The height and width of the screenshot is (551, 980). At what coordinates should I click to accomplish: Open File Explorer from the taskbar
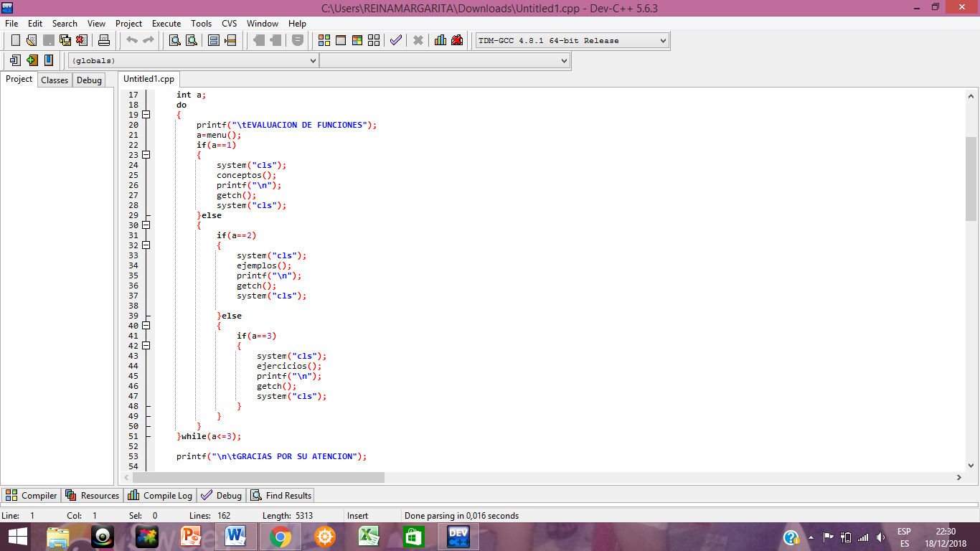(x=57, y=537)
